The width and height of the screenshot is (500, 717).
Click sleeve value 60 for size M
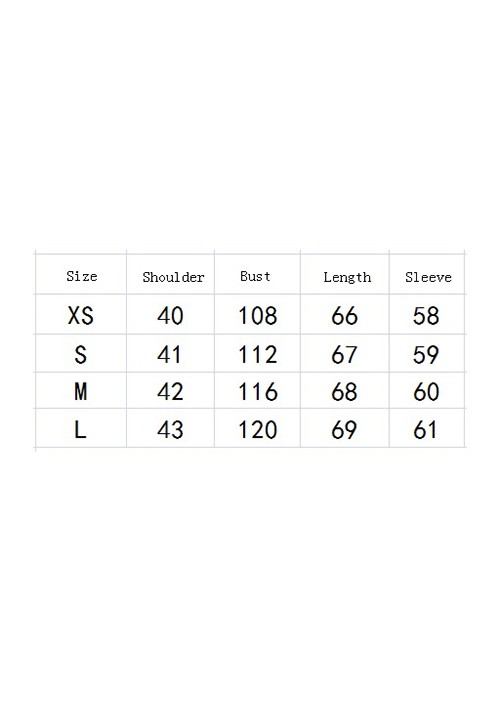(x=426, y=392)
